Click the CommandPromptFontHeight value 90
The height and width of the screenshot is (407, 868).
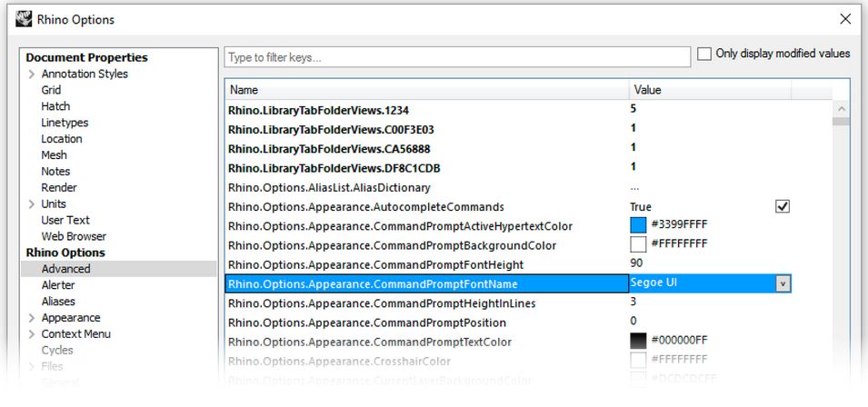636,263
